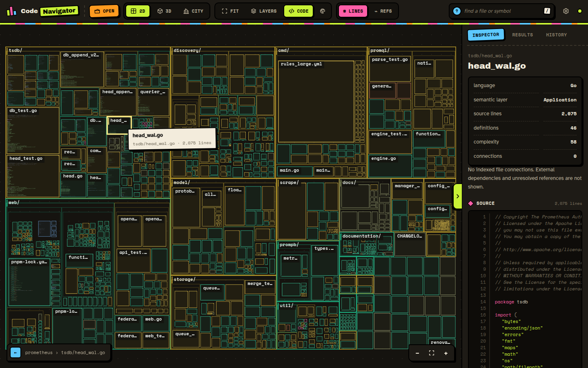Click the storage/ folder label
This screenshot has width=588, height=368.
pyautogui.click(x=185, y=280)
